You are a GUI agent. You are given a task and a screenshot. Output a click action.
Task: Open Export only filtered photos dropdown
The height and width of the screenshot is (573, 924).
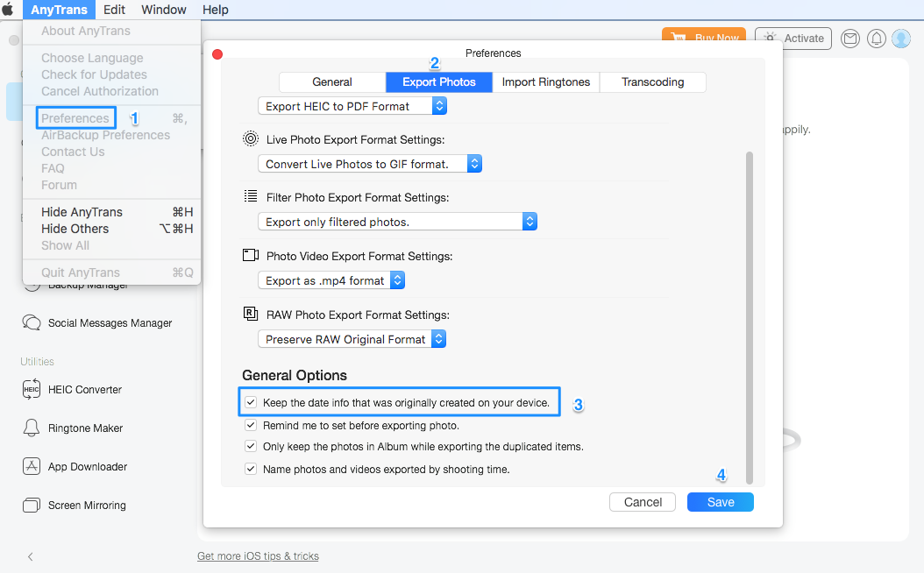point(398,222)
